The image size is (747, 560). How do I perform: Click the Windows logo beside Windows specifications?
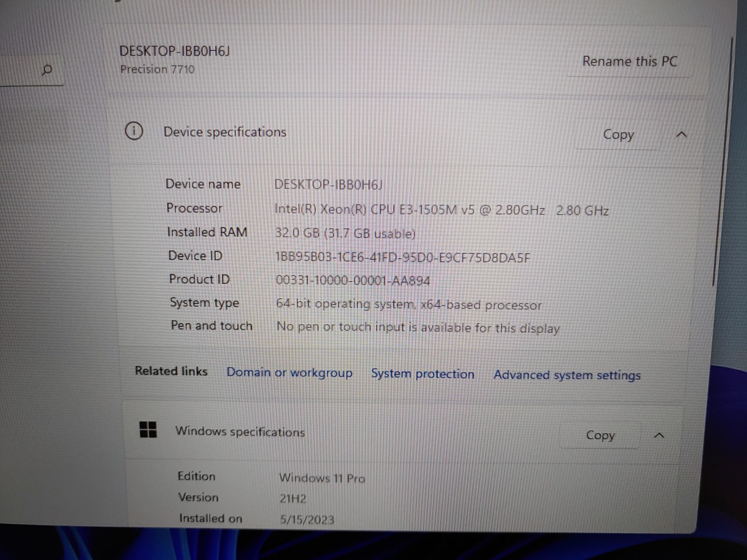148,429
